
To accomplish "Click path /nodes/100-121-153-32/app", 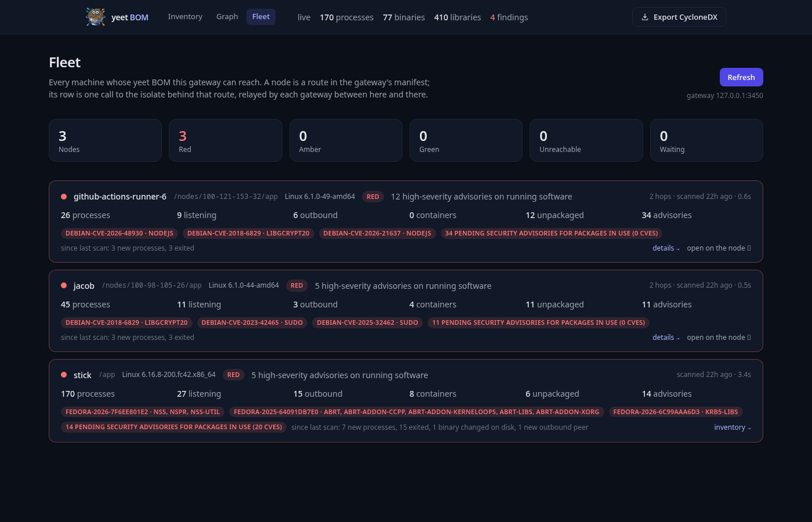I will [x=226, y=197].
